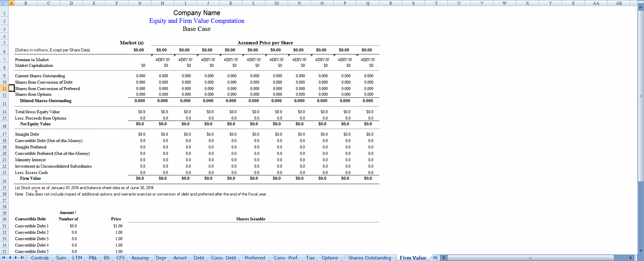644x261 pixels.
Task: Click the 'Premium to Market' row label
Action: [32, 60]
